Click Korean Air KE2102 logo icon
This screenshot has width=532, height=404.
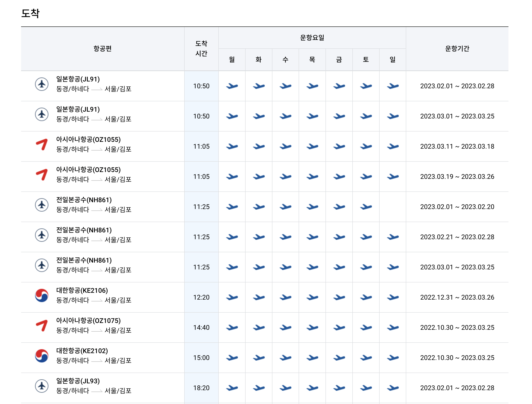click(42, 356)
